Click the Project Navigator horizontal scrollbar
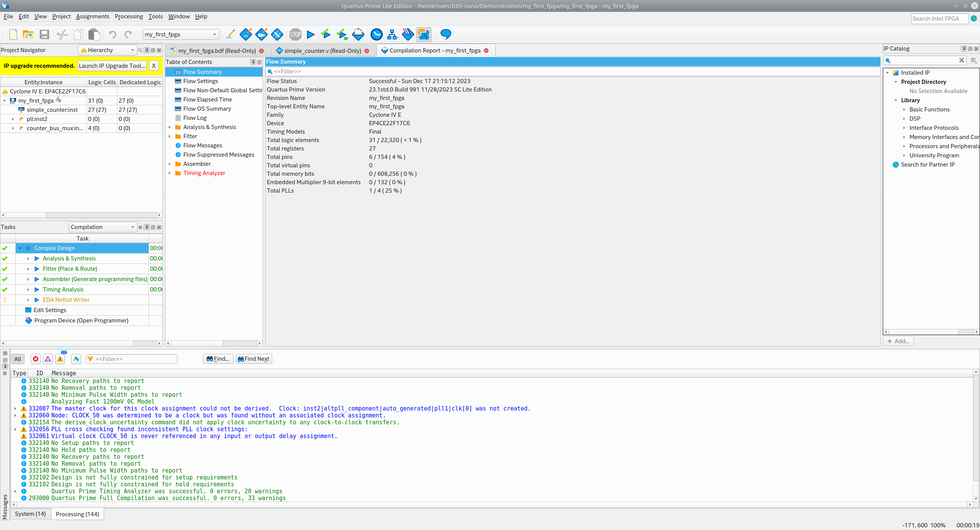Screen dimensions: 980x530 [x=81, y=215]
